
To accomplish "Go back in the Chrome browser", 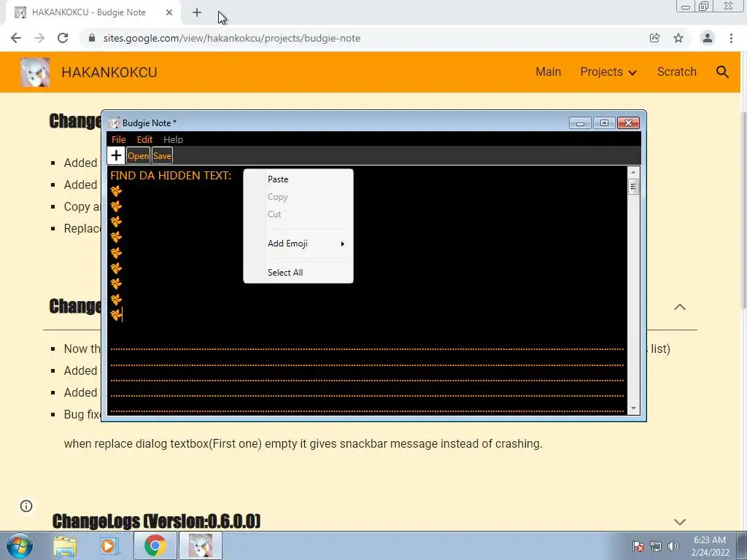I will (16, 38).
